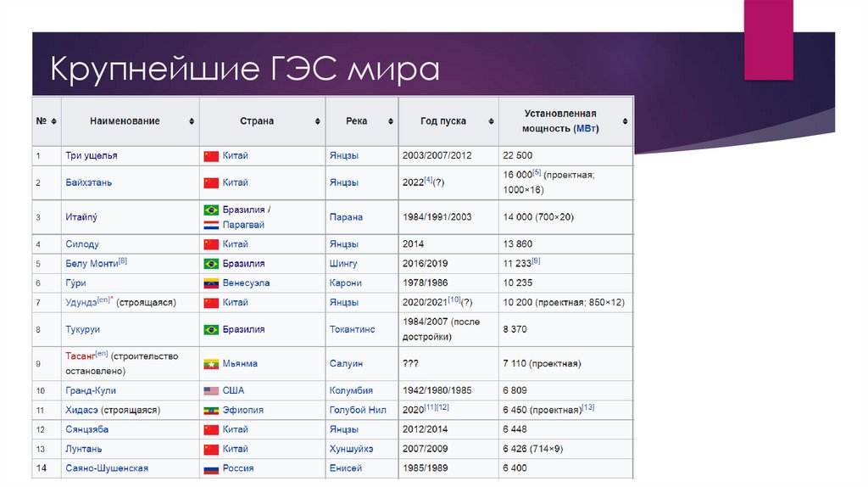
Task: Click Brazil flag in Белу Монти row
Action: [211, 264]
